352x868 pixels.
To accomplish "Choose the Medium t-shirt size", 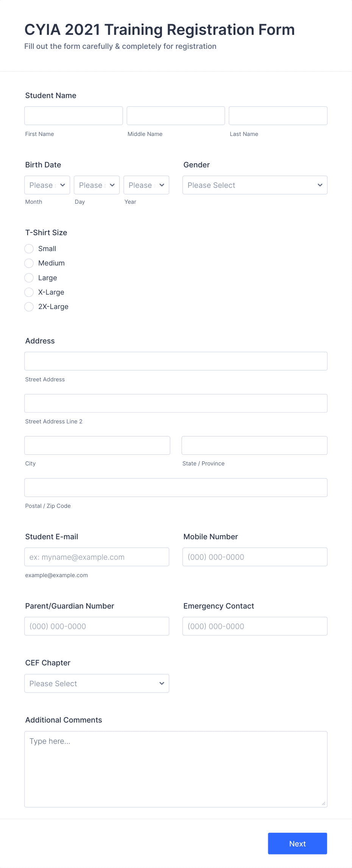I will point(29,263).
